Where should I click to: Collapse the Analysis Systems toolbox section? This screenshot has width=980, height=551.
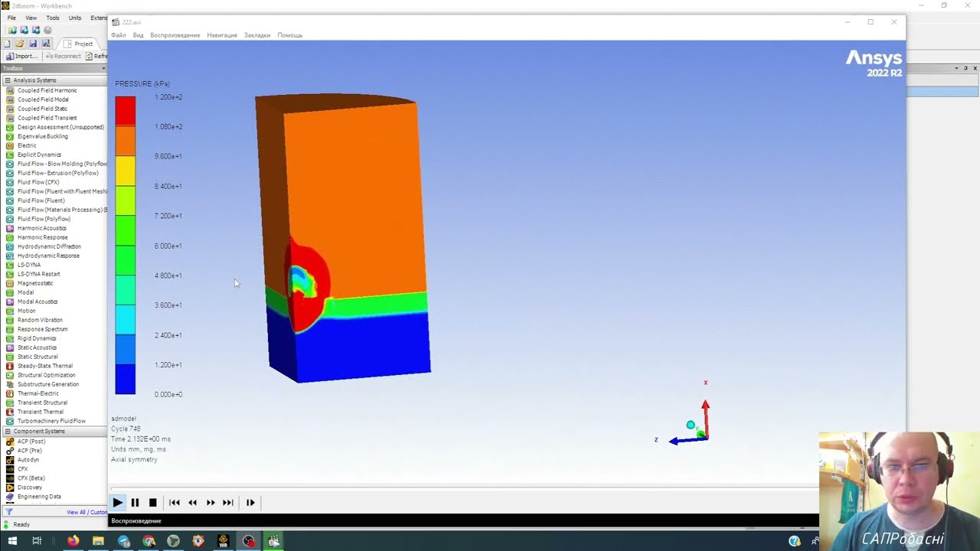8,80
